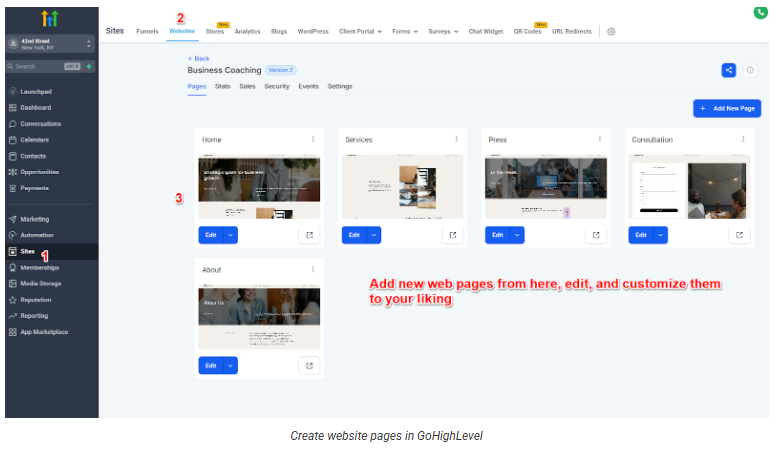Switch to the Events sub-tab

[308, 86]
